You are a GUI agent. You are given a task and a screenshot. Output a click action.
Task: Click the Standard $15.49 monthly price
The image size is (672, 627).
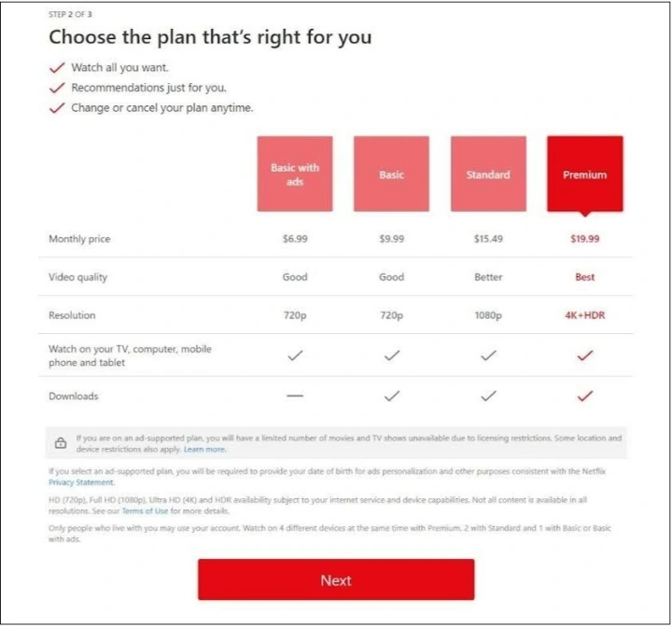click(x=488, y=239)
